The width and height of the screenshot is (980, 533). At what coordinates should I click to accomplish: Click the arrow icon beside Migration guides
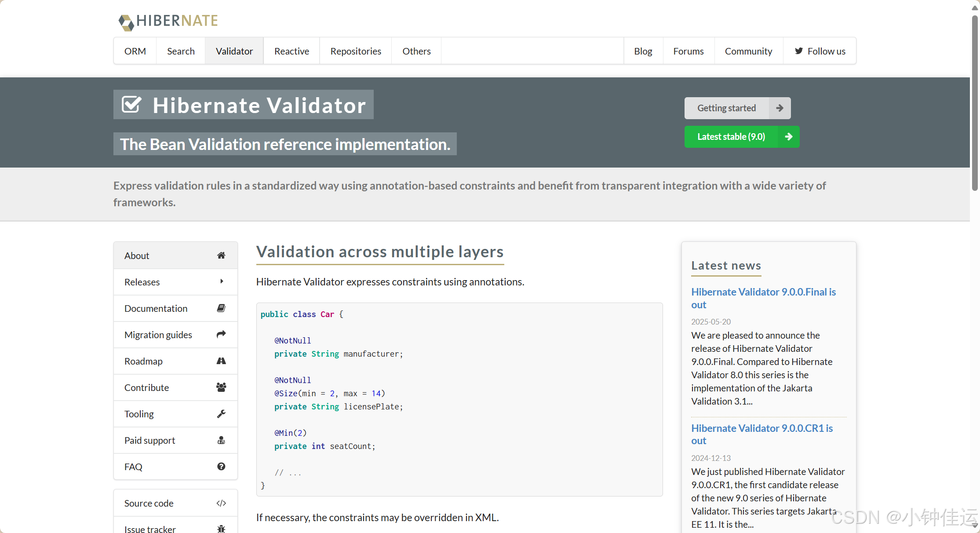click(221, 335)
